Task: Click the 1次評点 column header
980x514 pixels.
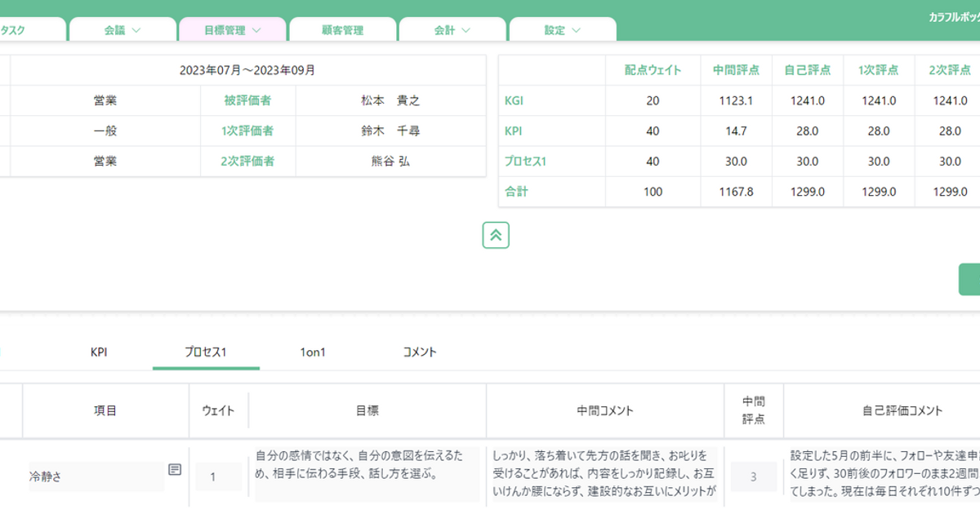Action: 879,70
